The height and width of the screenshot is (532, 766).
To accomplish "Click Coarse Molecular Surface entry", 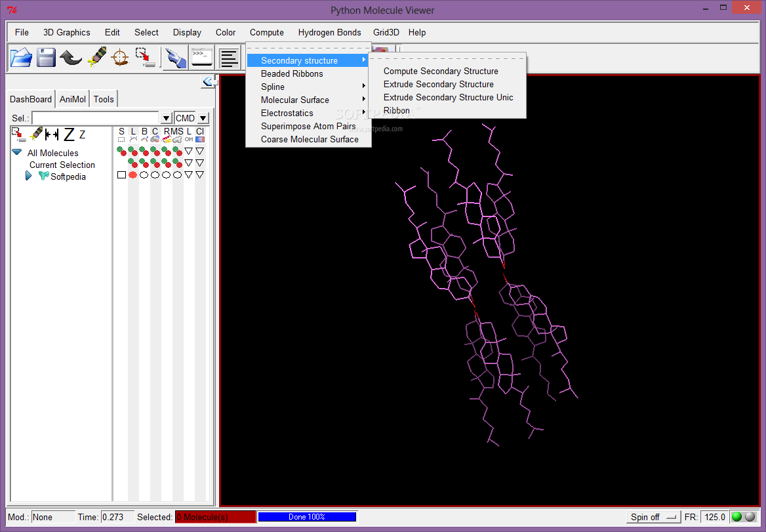I will [309, 140].
